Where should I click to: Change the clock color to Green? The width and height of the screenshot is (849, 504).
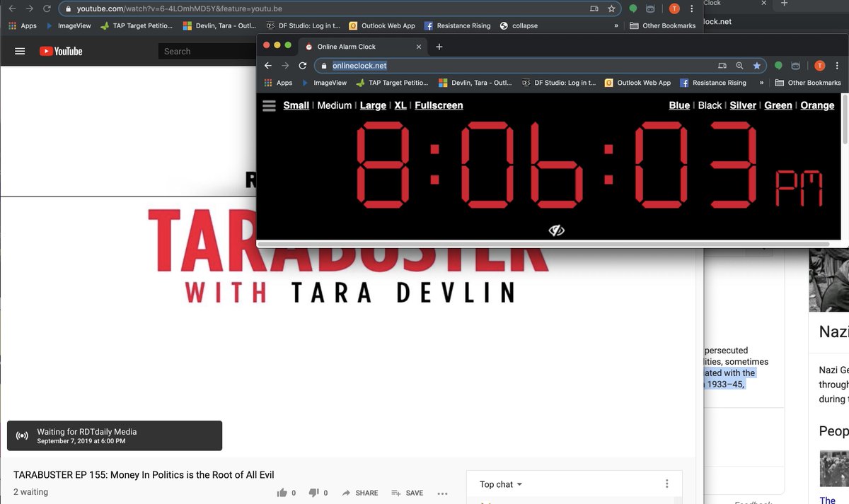(x=778, y=105)
